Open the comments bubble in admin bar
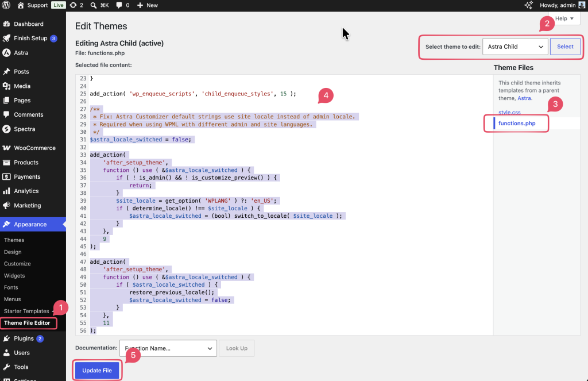The width and height of the screenshot is (588, 381). coord(119,5)
